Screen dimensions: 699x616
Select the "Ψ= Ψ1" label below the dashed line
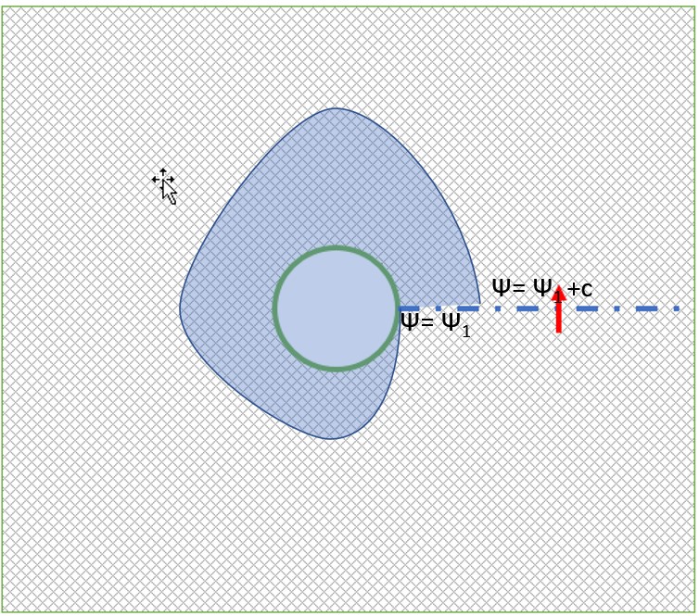436,324
